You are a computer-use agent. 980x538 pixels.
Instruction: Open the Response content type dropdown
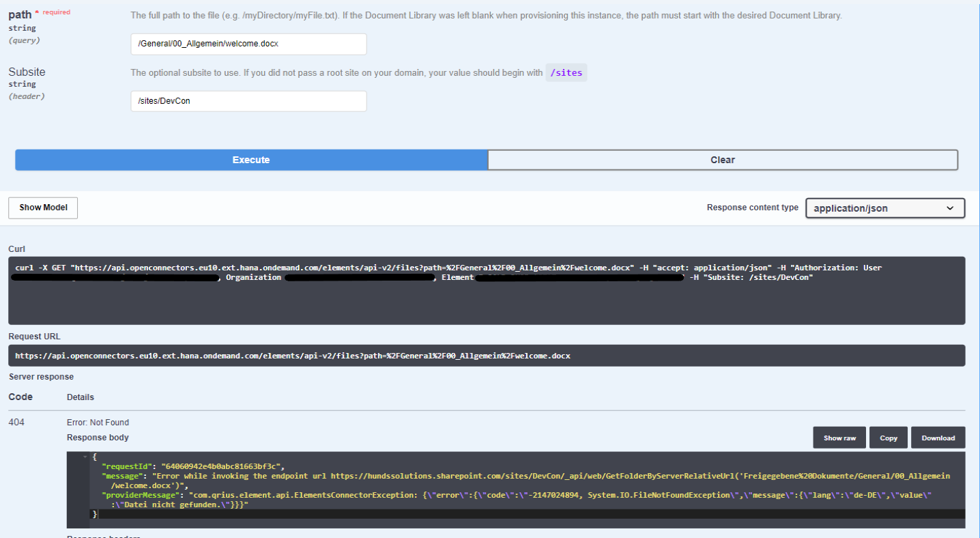(x=884, y=208)
